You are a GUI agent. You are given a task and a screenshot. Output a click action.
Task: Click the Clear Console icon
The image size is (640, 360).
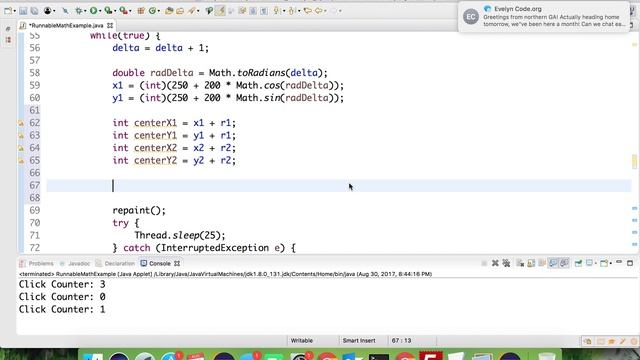520,264
